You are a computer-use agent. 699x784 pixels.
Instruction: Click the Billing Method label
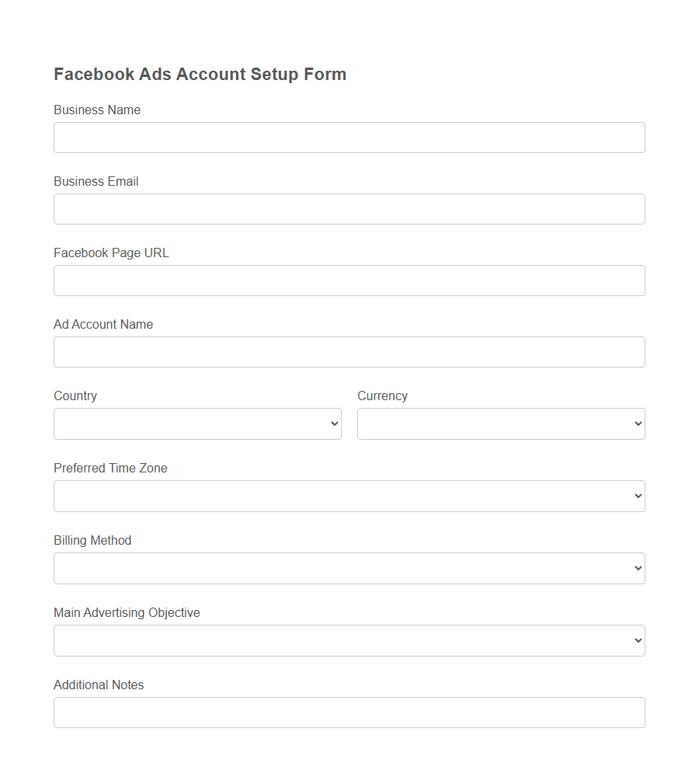[92, 540]
